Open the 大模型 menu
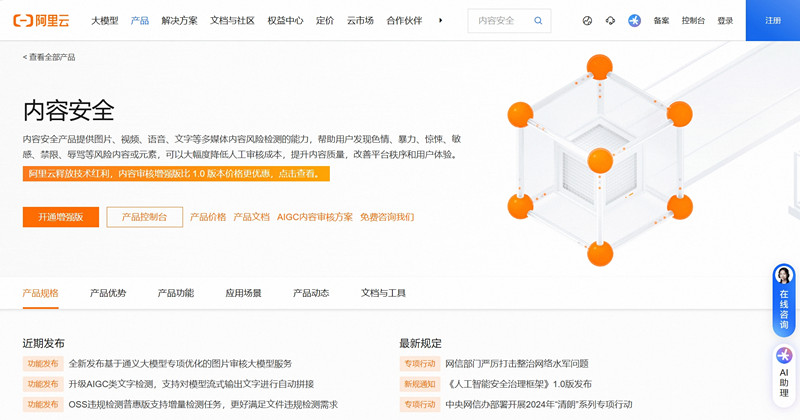The height and width of the screenshot is (420, 800). point(105,20)
